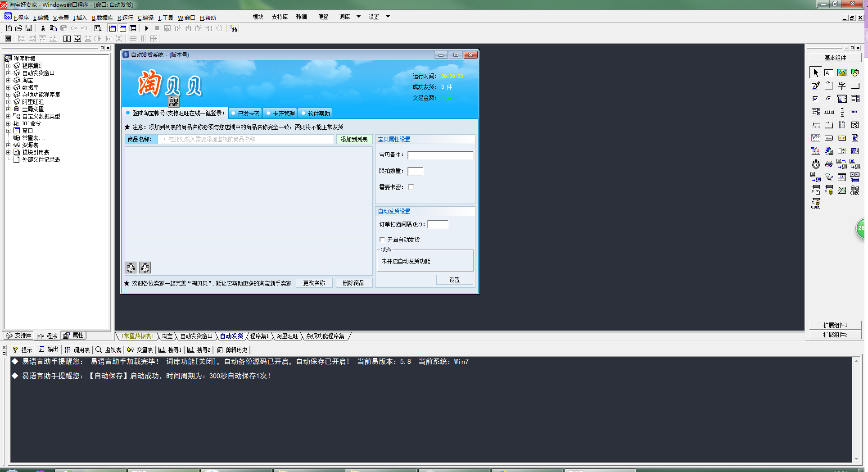Click the Save toolbar icon

[x=29, y=28]
